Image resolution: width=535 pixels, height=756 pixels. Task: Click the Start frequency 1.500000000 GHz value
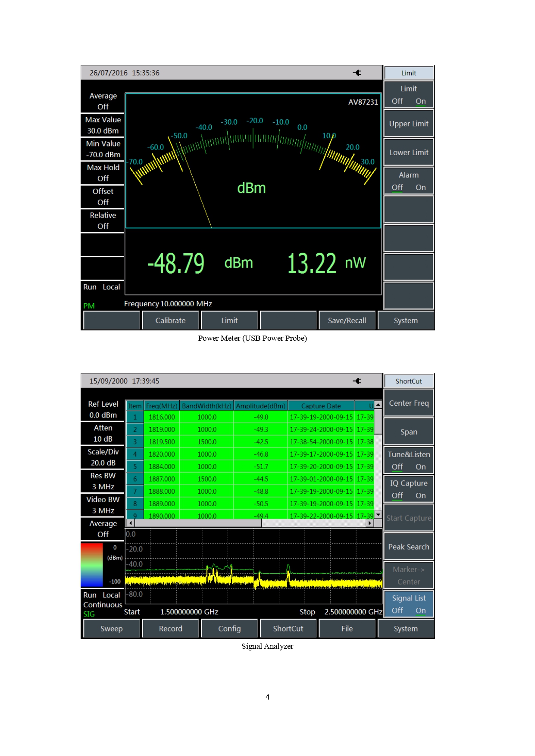[189, 612]
